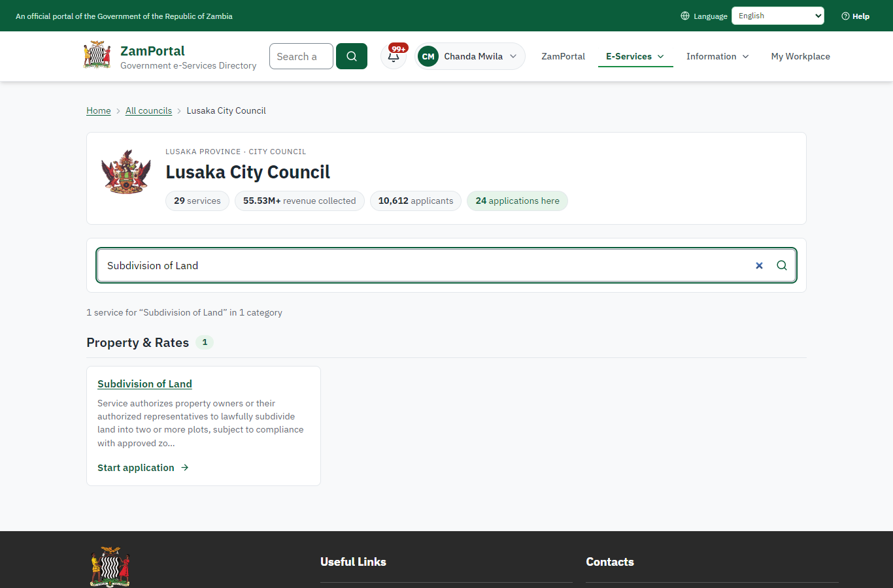
Task: Click the header Search input field
Action: click(301, 56)
